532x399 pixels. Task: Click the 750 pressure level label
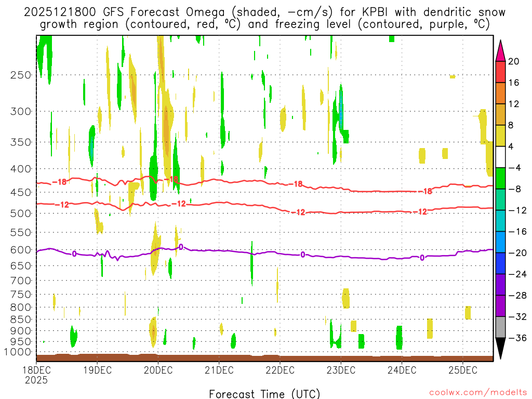point(21,295)
